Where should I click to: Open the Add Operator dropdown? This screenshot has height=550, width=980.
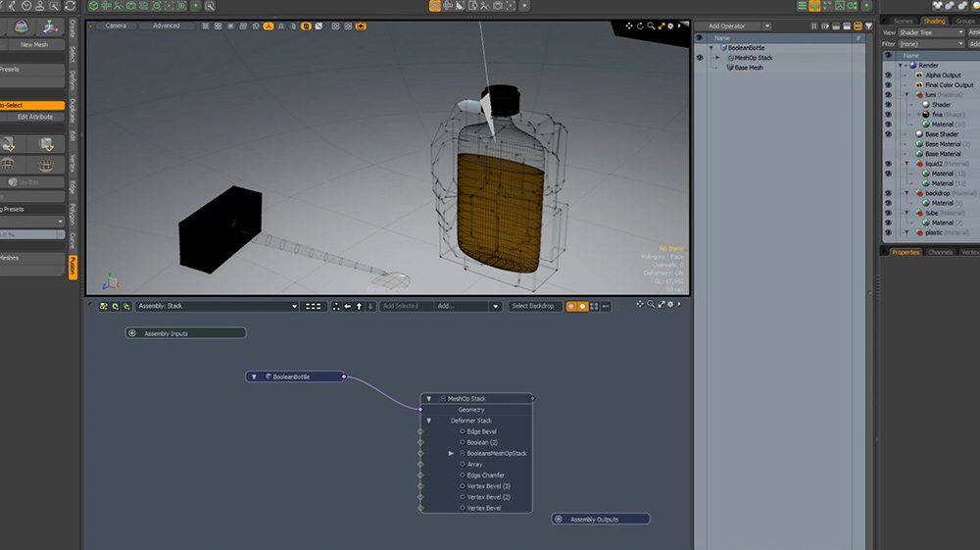coord(737,25)
